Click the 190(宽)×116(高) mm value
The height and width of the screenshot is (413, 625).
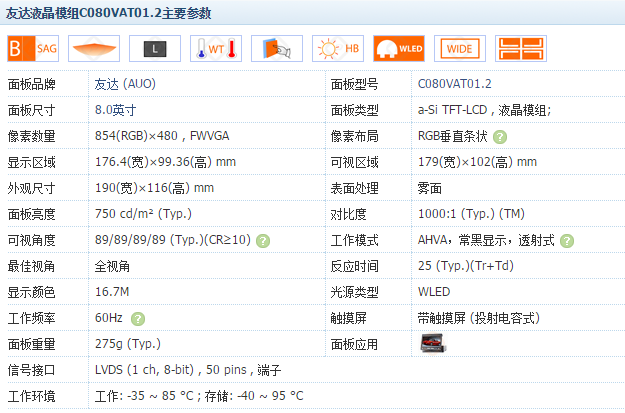pos(154,188)
